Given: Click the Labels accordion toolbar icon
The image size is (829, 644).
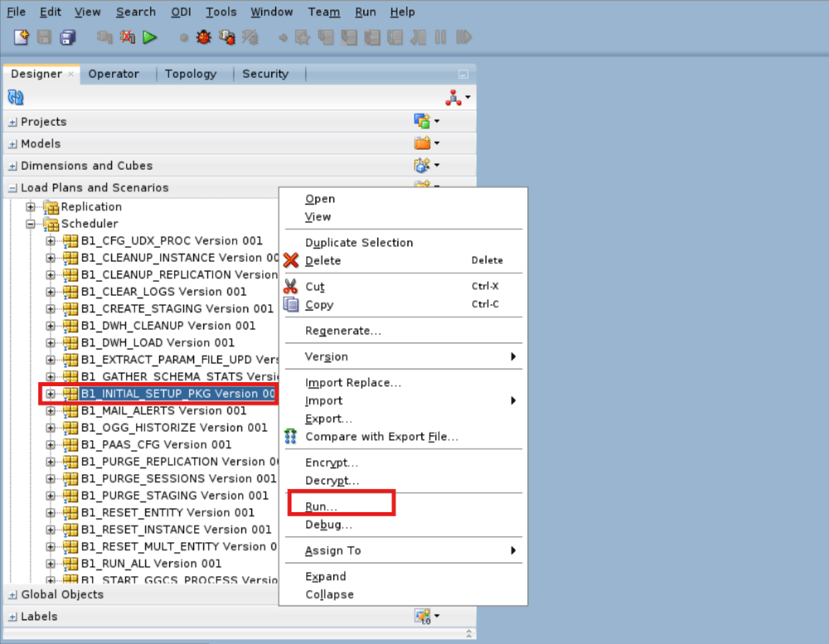Looking at the screenshot, I should (423, 616).
